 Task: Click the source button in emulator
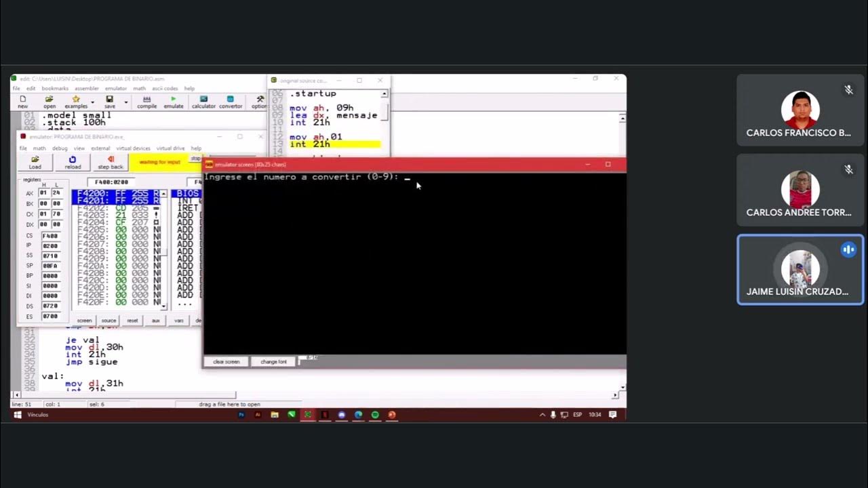click(108, 321)
